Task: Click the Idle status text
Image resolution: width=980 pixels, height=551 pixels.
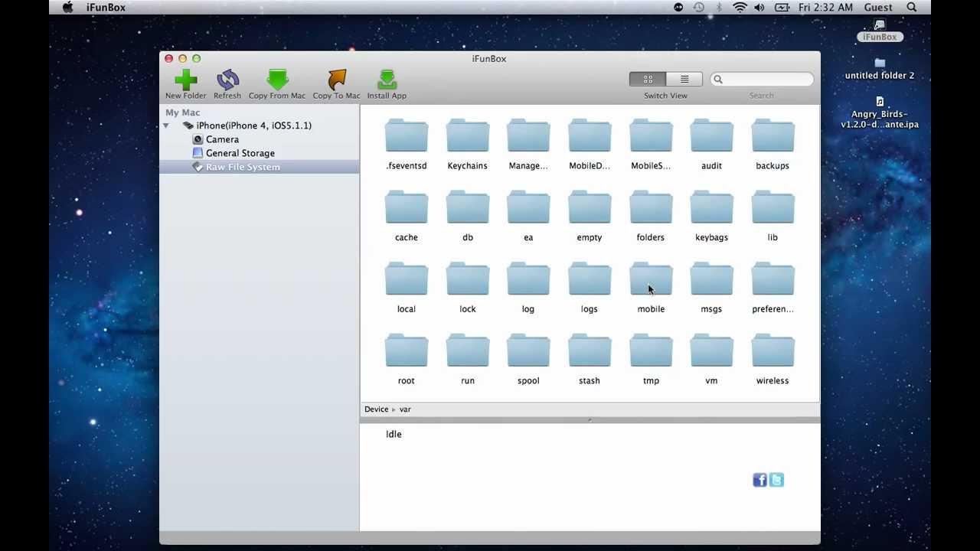Action: point(394,434)
